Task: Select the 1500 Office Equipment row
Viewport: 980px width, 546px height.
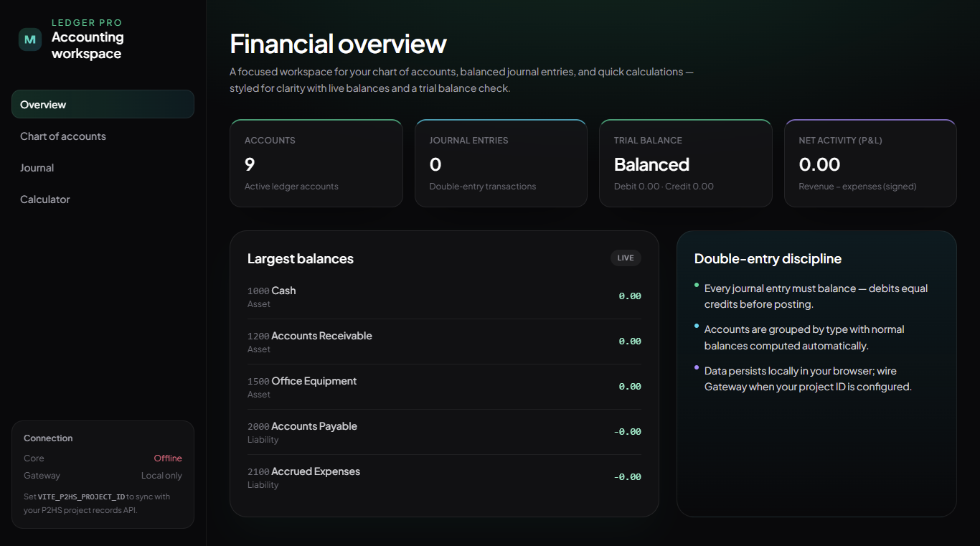Action: (x=444, y=387)
